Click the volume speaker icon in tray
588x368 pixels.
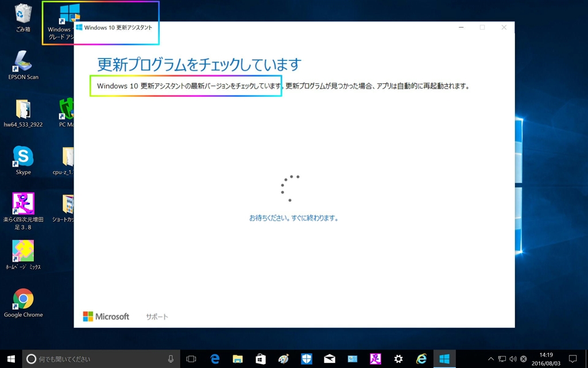513,359
